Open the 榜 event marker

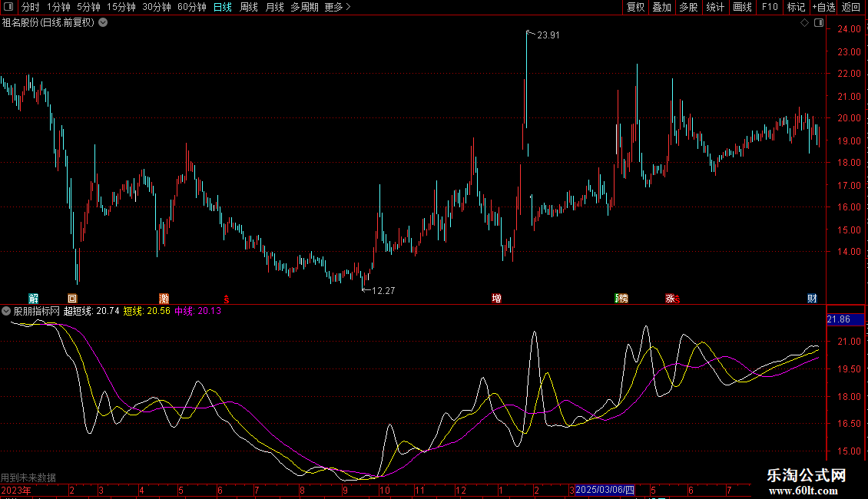(x=622, y=298)
